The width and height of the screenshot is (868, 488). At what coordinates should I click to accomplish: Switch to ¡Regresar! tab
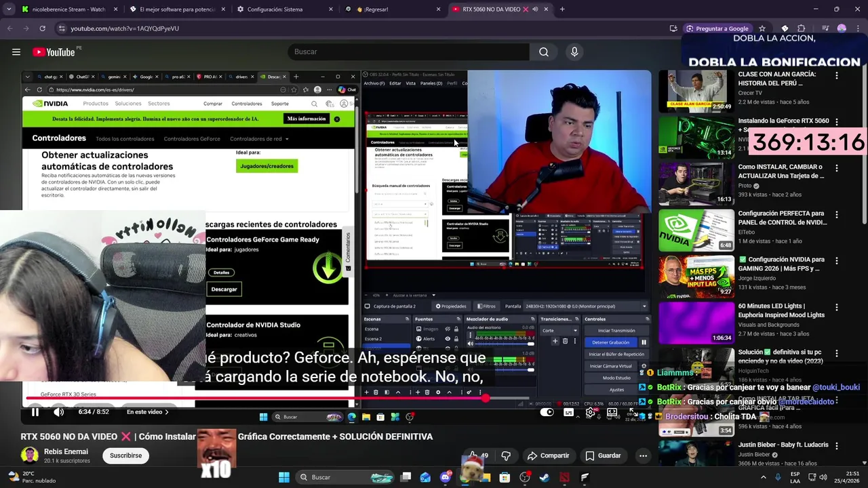point(392,9)
